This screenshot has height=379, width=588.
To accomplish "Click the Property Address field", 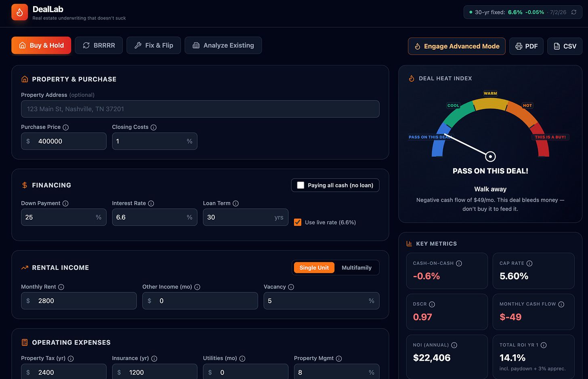I will click(x=200, y=109).
